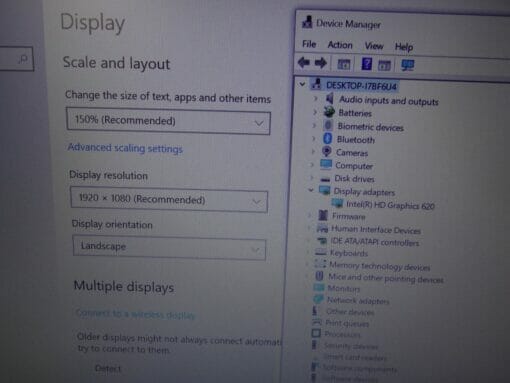Click the mouse icon for Mice and pointing devices
510x383 pixels.
click(319, 276)
